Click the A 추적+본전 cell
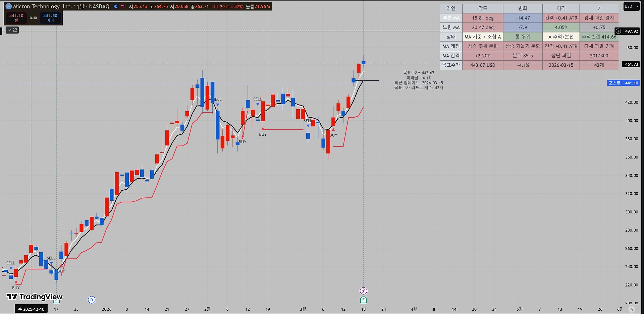Viewport: 644px width, 314px height. (x=561, y=37)
